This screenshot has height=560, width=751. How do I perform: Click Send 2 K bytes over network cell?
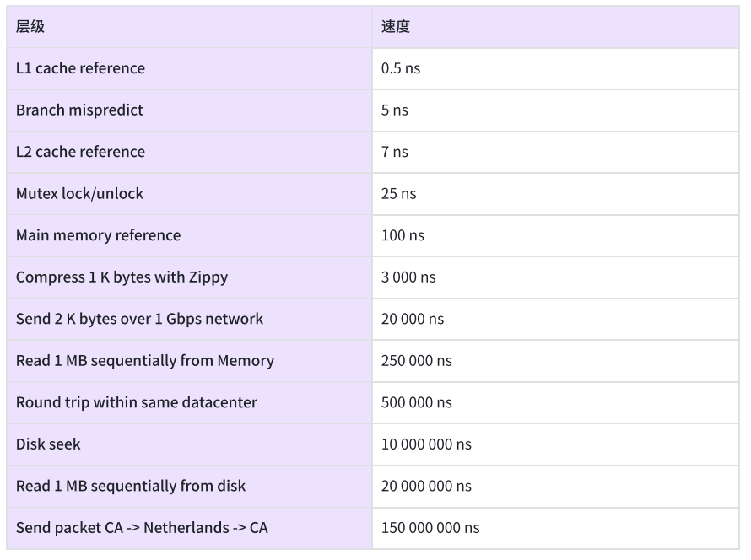click(x=190, y=319)
